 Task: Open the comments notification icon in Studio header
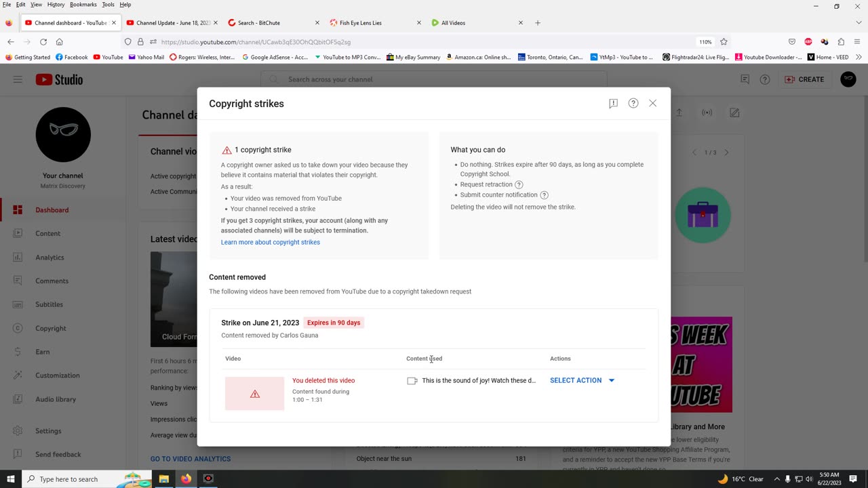tap(745, 79)
